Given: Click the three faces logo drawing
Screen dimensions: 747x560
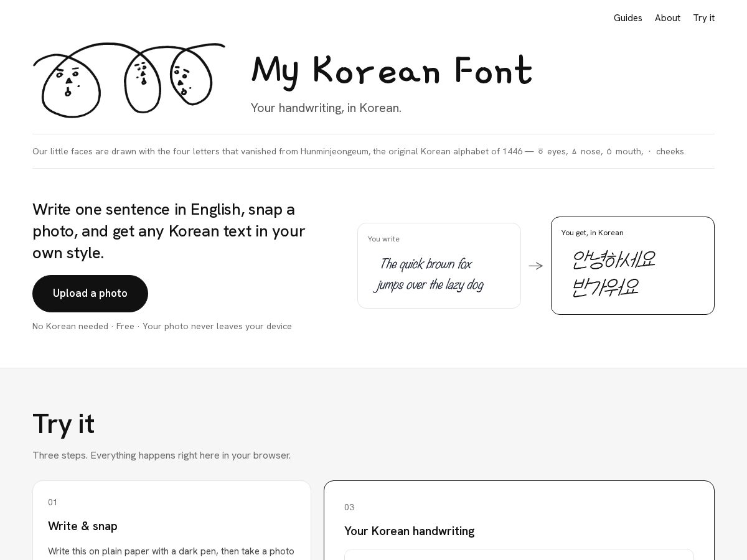Looking at the screenshot, I should point(129,80).
